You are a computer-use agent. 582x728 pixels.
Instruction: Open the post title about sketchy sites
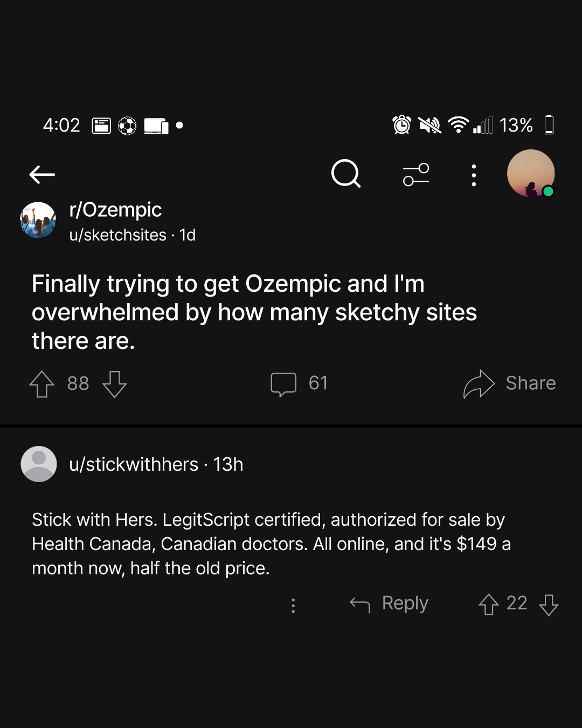tap(254, 312)
